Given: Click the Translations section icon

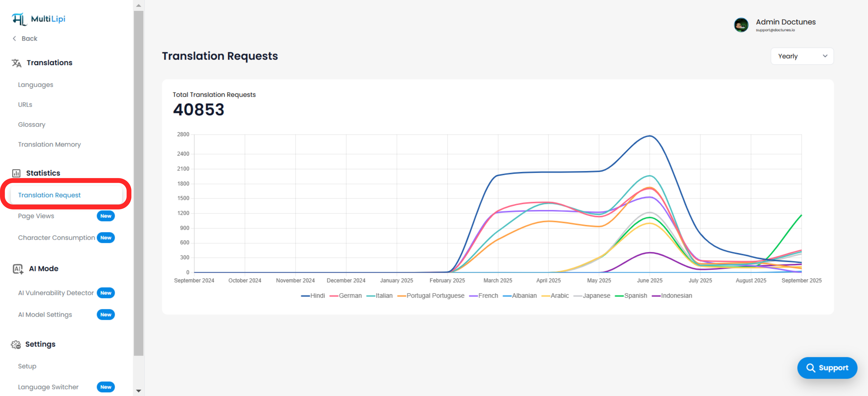Looking at the screenshot, I should click(16, 63).
